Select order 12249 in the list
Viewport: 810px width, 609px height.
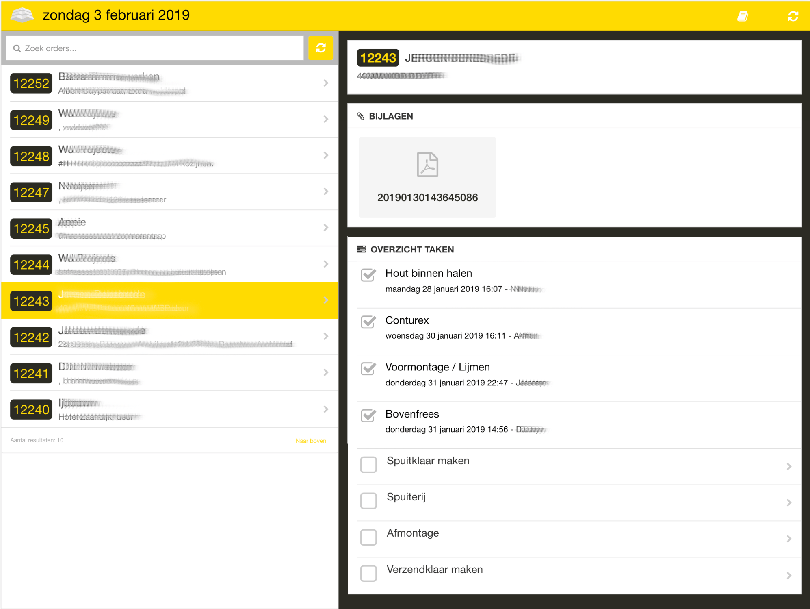pyautogui.click(x=168, y=120)
